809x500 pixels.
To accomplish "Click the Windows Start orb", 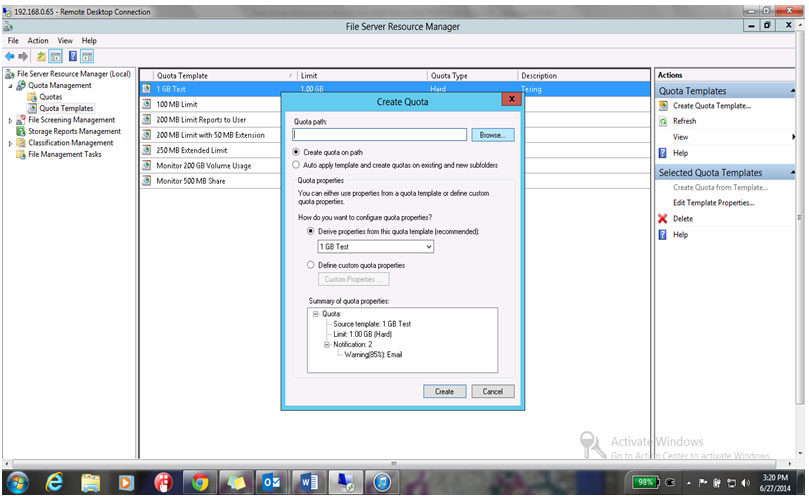I will click(x=18, y=483).
